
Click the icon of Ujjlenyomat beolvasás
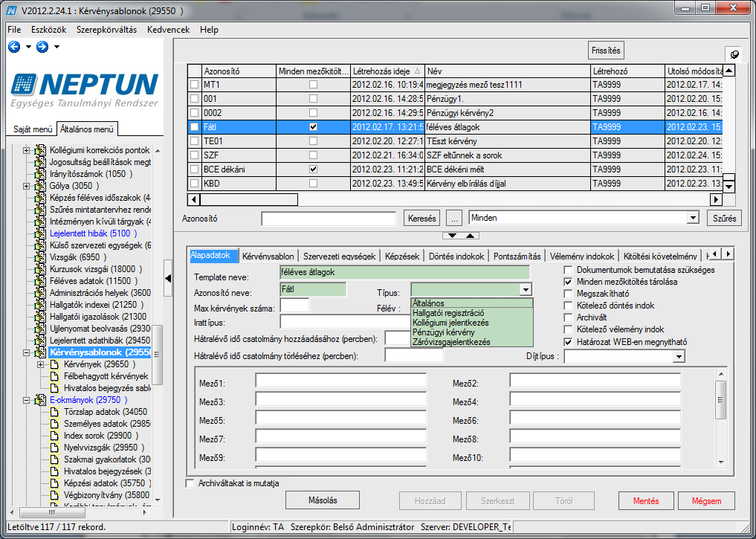pyautogui.click(x=40, y=329)
